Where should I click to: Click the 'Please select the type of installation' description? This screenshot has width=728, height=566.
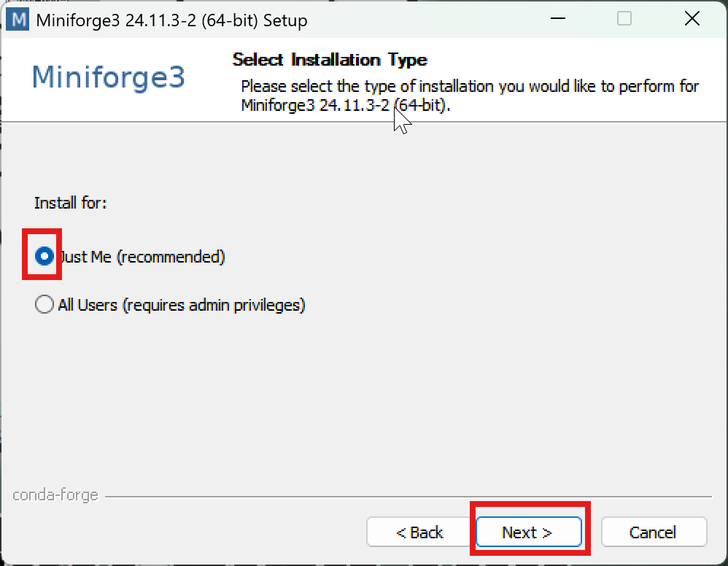pos(470,87)
